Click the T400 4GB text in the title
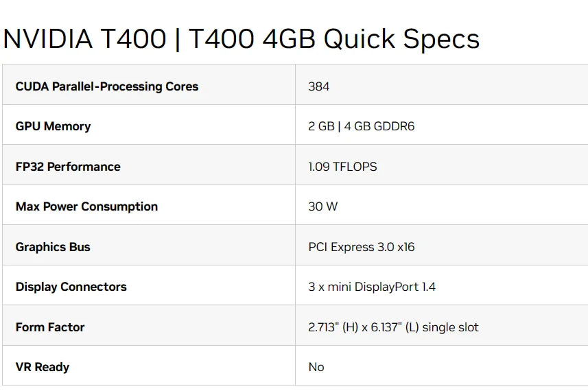The width and height of the screenshot is (588, 391). pyautogui.click(x=252, y=39)
